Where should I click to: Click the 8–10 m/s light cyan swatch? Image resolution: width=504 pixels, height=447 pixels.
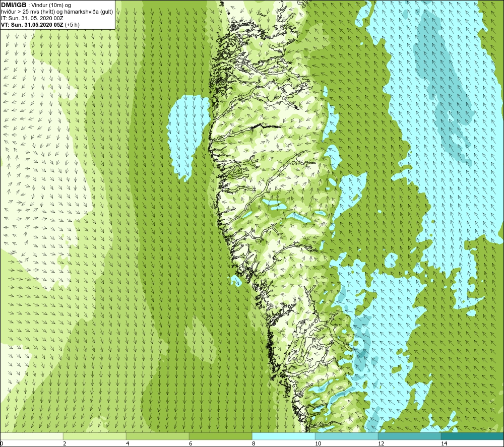(283, 436)
